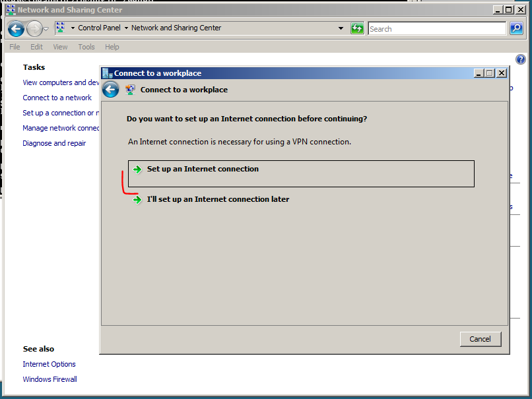Click the Connect to a workplace title bar icon

click(108, 73)
